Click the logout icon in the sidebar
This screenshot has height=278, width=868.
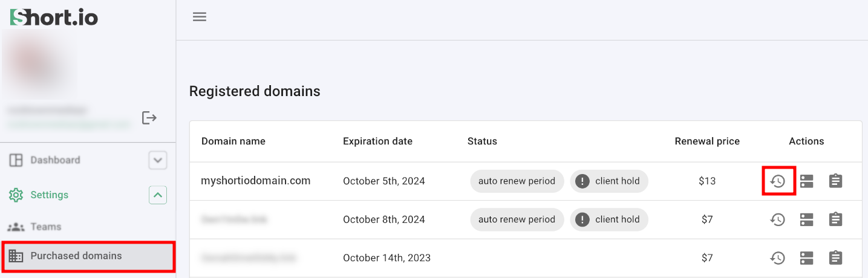click(x=149, y=117)
